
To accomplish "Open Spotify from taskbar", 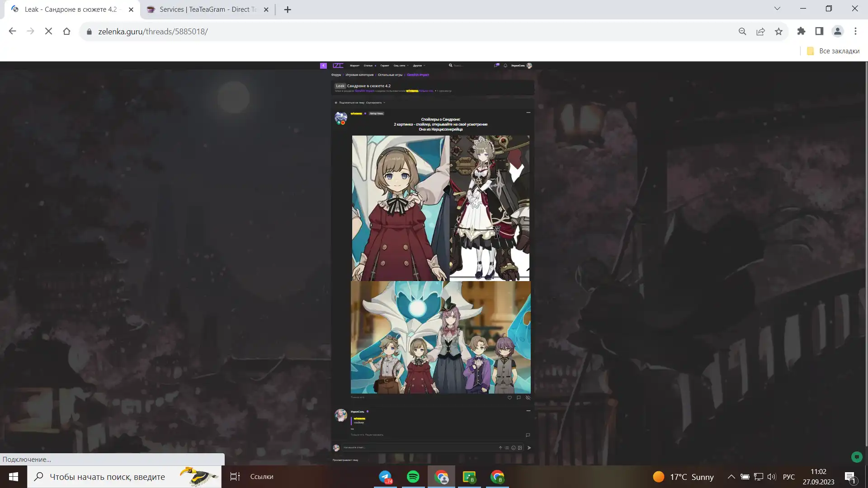I will [413, 477].
